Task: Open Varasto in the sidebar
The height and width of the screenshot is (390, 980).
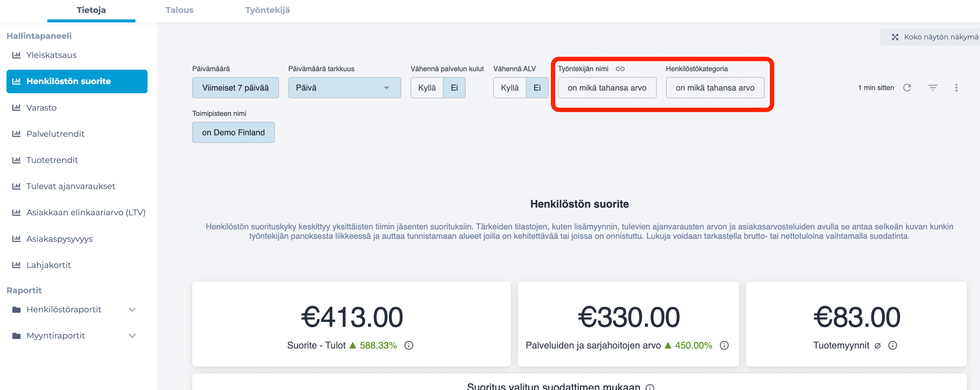Action: [x=77, y=108]
